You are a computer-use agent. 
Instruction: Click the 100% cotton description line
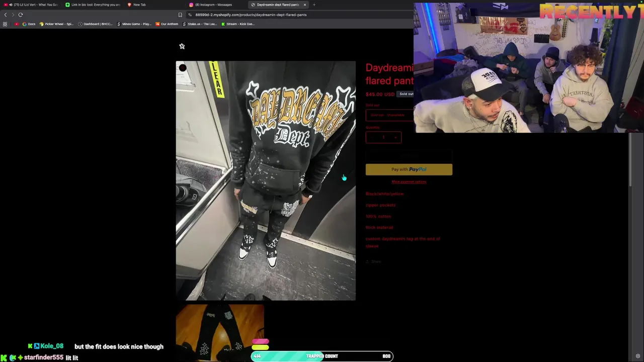pyautogui.click(x=378, y=216)
